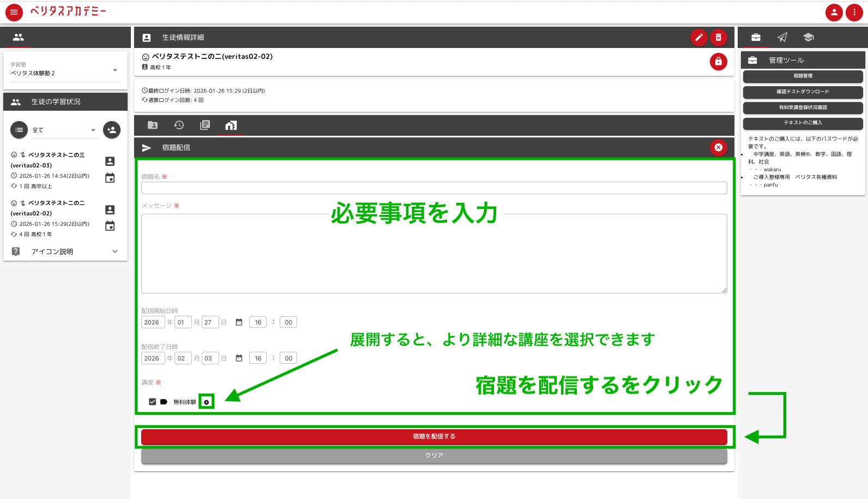
Task: Click the 生徒情報詳細 header icon
Action: [147, 38]
